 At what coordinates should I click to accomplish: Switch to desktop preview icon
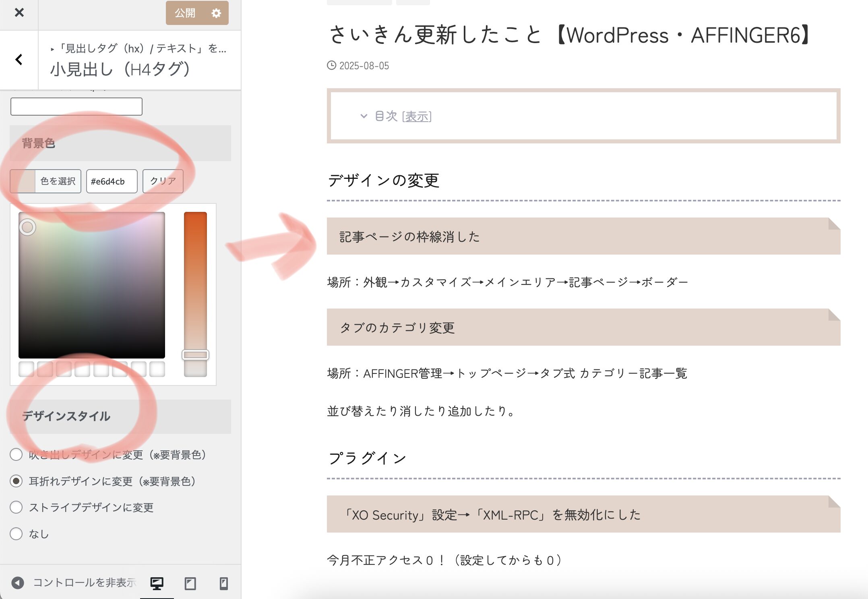tap(157, 583)
